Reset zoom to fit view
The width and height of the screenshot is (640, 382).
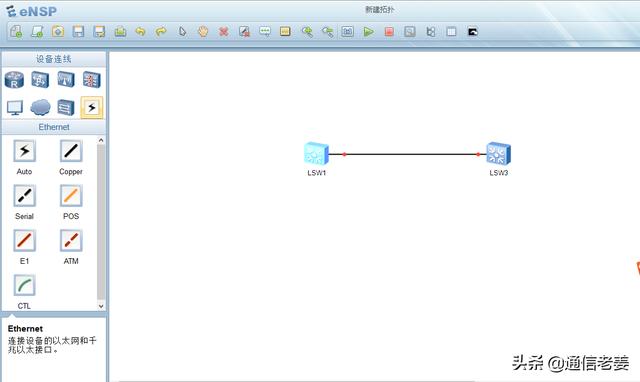point(347,31)
